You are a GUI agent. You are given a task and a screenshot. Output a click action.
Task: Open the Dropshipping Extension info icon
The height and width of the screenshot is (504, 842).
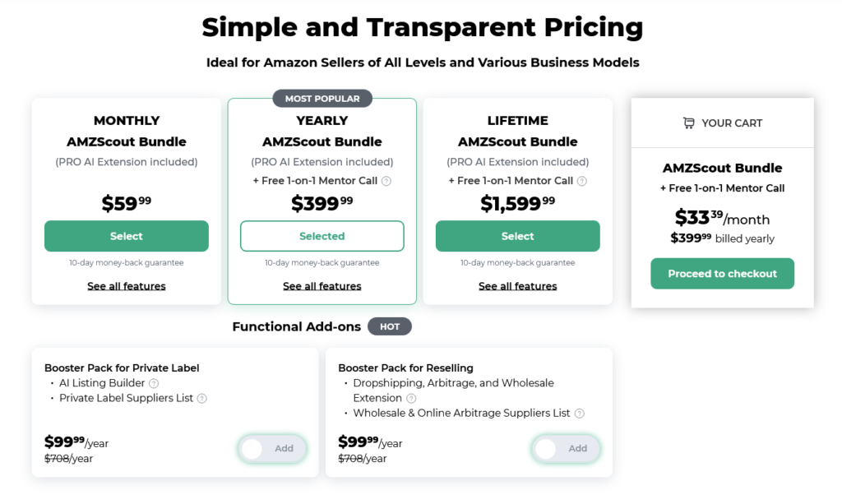click(411, 398)
